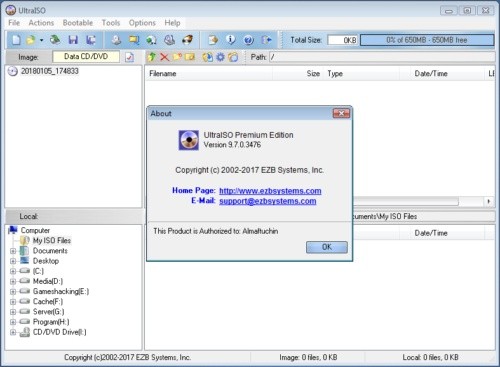Select the 20180105_174833 disc image node
500x367 pixels.
click(x=49, y=71)
